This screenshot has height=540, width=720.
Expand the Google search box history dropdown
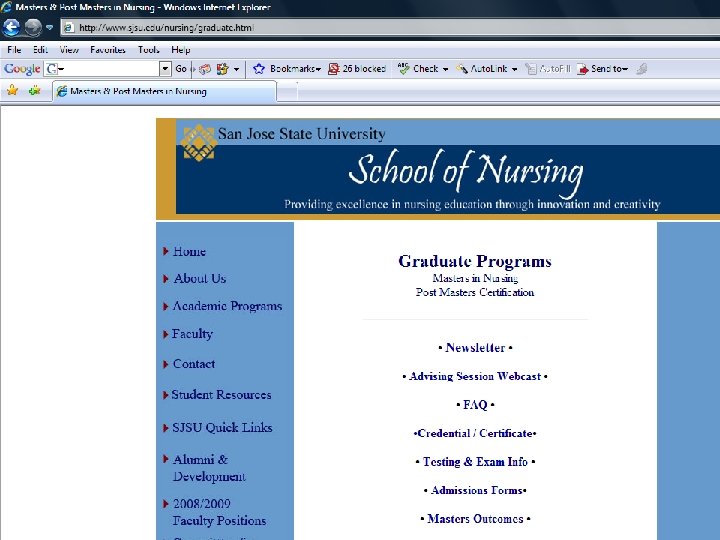[x=165, y=69]
